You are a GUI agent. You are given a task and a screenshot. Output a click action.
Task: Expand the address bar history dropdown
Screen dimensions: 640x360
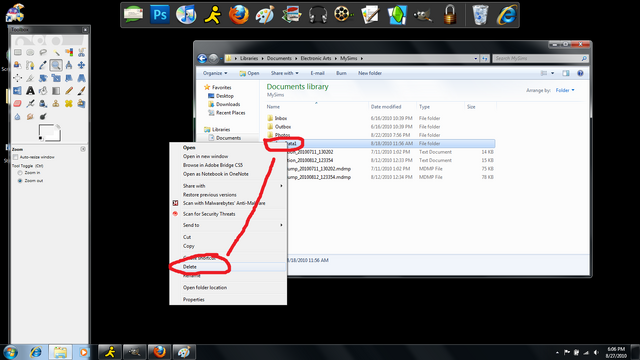(x=476, y=58)
